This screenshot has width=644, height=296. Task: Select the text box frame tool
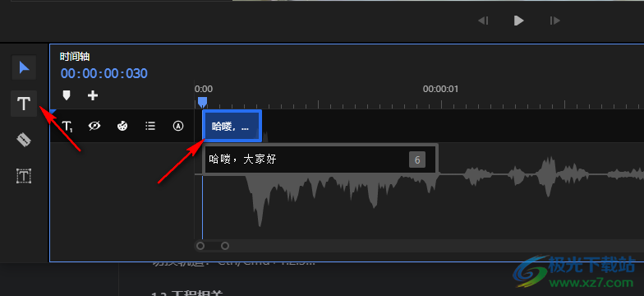24,176
